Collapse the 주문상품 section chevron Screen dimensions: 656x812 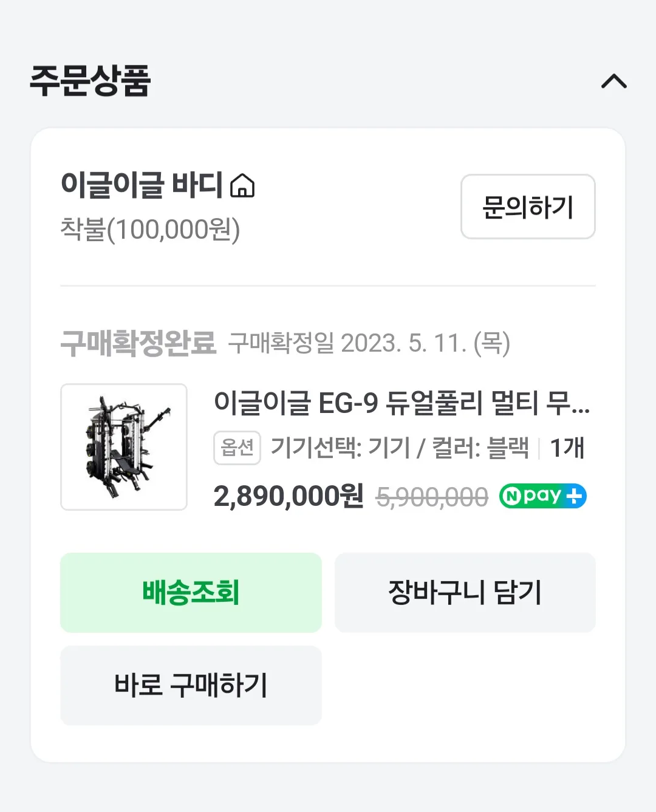[613, 81]
